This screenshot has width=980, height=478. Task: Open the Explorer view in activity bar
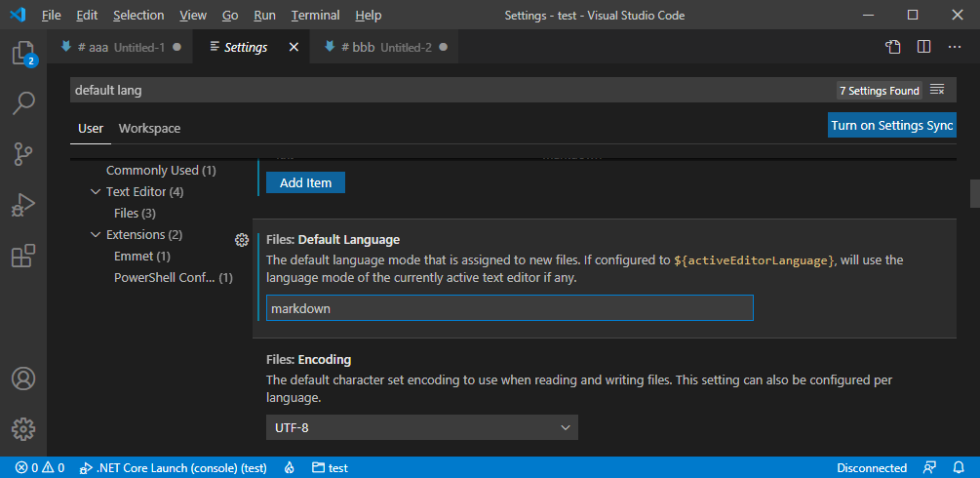23,54
